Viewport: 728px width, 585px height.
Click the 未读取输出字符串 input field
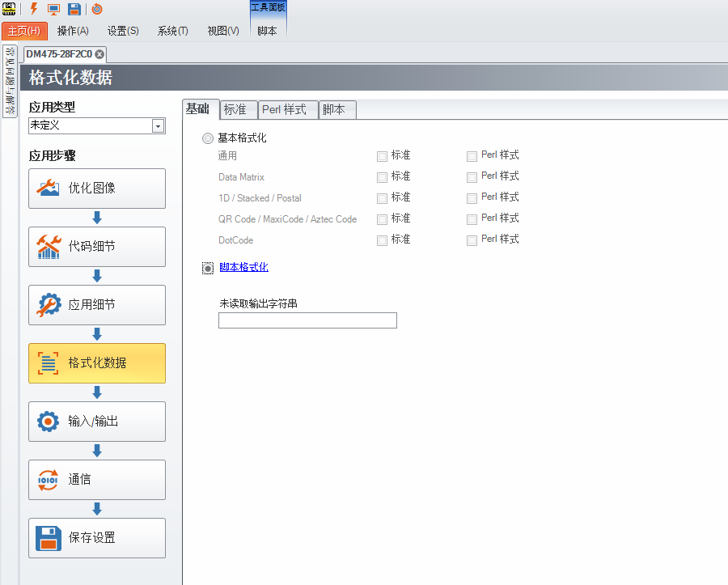[307, 320]
